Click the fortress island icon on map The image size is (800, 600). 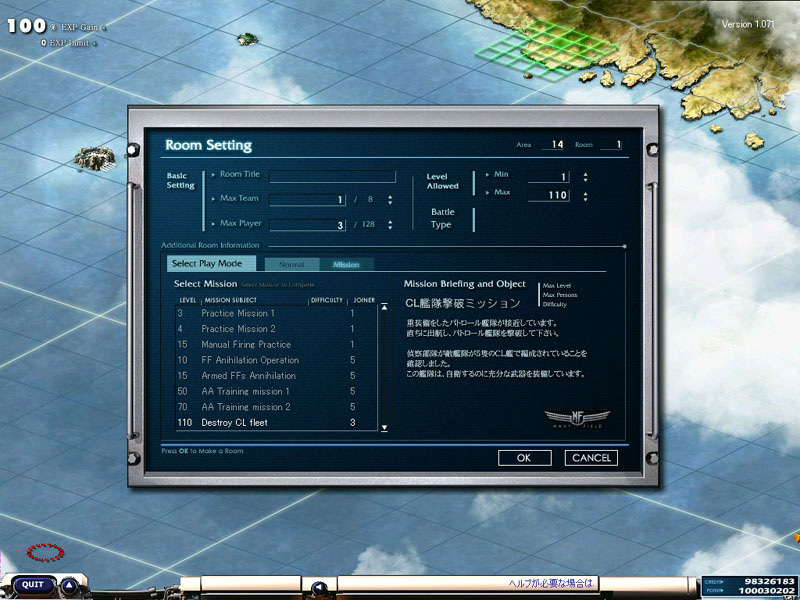click(x=94, y=158)
